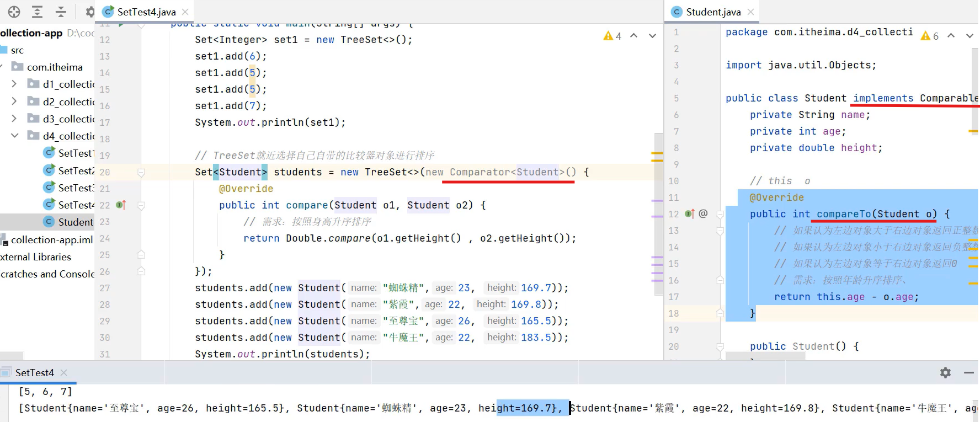The width and height of the screenshot is (980, 422).
Task: Close the Student.java editor tab
Action: point(750,12)
